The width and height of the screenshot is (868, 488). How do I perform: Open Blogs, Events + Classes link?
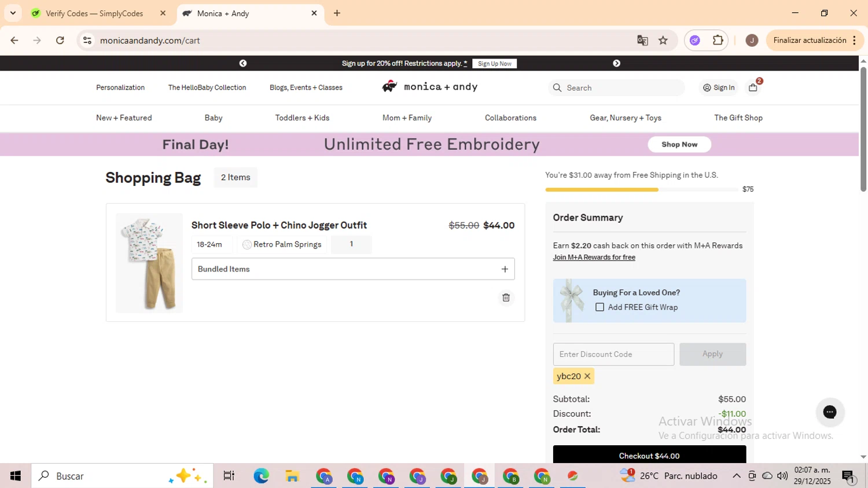pos(306,88)
